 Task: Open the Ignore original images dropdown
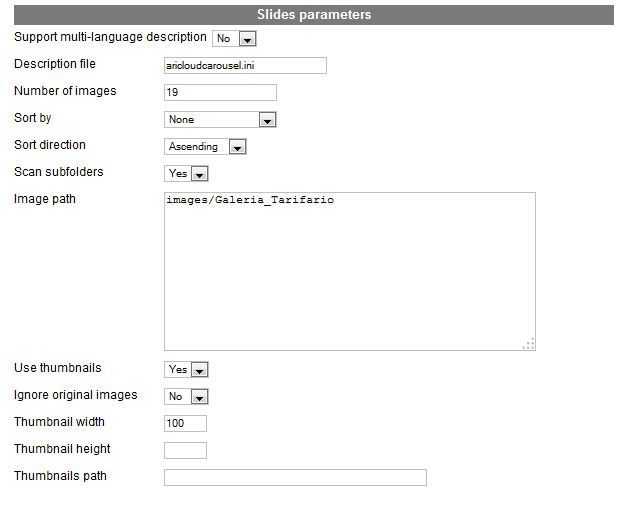pyautogui.click(x=186, y=396)
